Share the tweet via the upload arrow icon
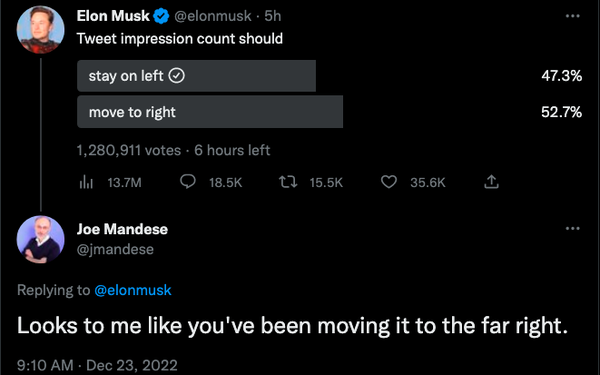This screenshot has width=600, height=375. (x=491, y=182)
